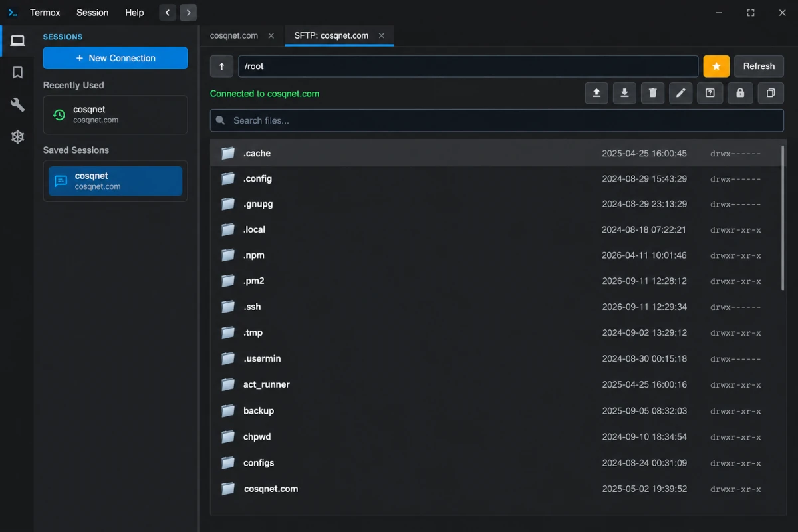Select the .gnupg folder row
This screenshot has width=798, height=532.
[497, 204]
